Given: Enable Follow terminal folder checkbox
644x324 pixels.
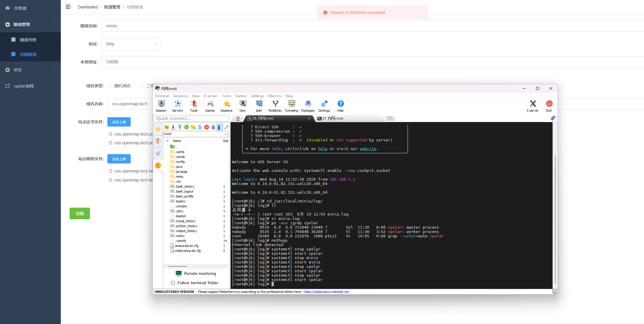Looking at the screenshot, I should click(x=173, y=283).
